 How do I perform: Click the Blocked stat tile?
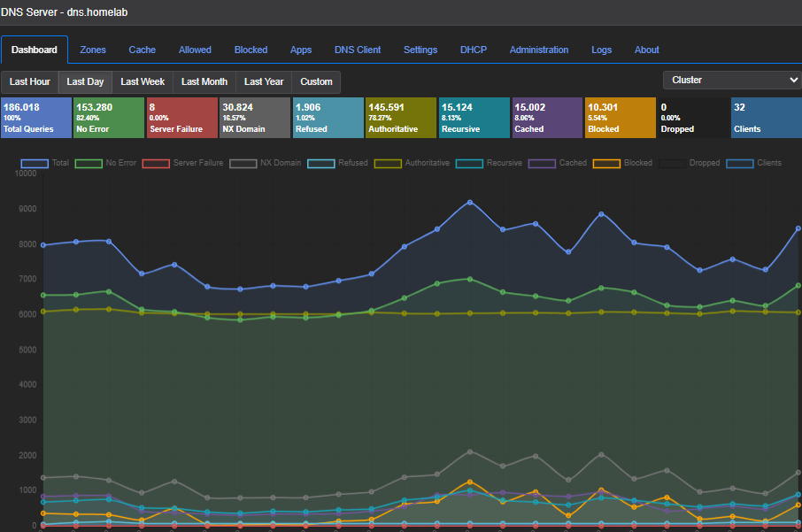click(x=620, y=118)
